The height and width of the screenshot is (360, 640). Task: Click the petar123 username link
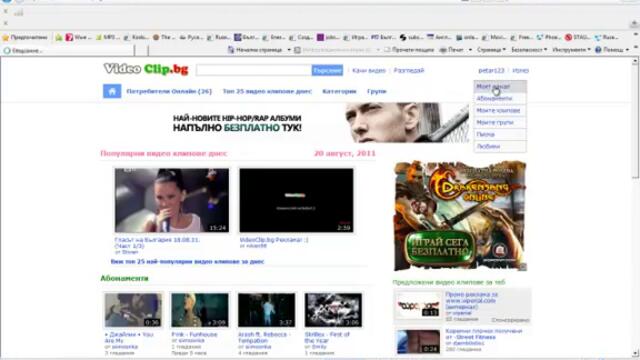pyautogui.click(x=491, y=71)
